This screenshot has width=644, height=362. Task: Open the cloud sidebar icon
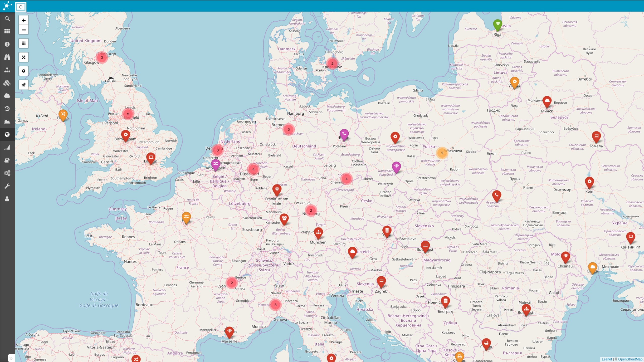click(7, 96)
